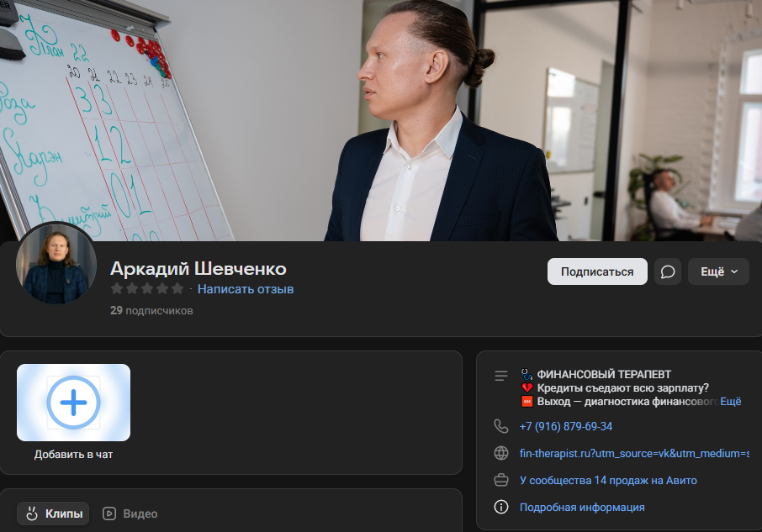Rate with the fifth star
The image size is (762, 532).
point(177,288)
